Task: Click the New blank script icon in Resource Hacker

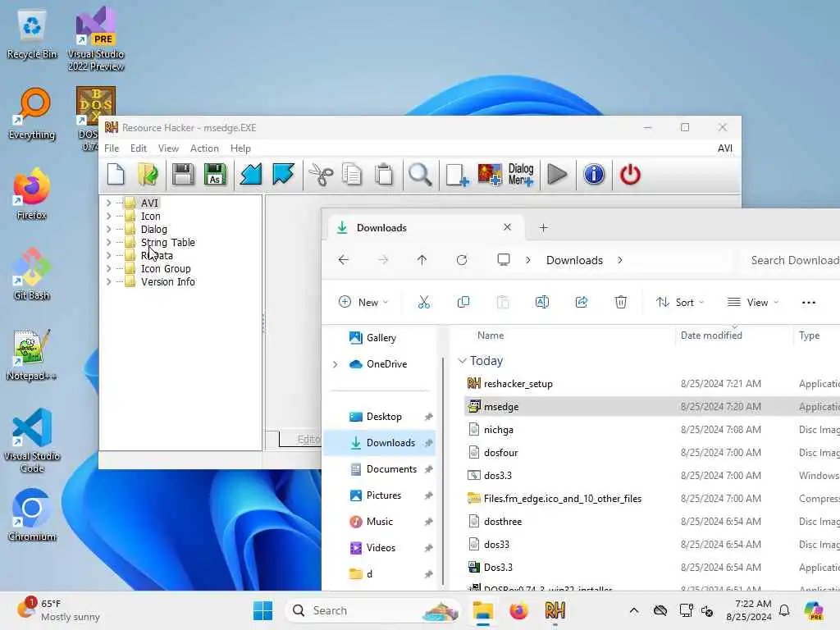Action: pos(116,175)
